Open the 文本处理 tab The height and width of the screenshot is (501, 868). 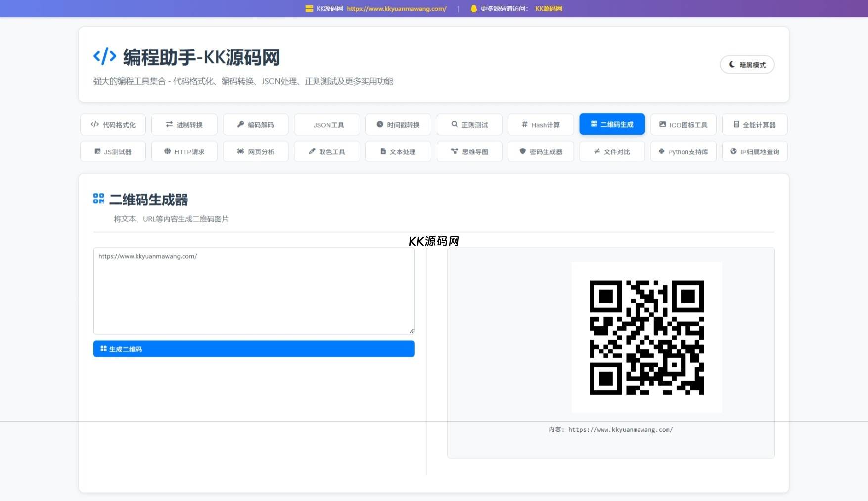398,151
